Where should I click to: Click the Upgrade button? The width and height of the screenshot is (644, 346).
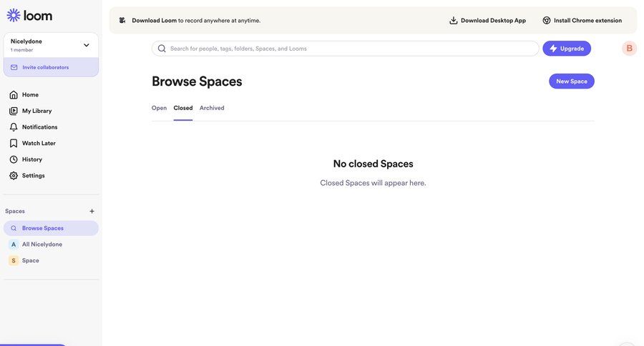566,49
